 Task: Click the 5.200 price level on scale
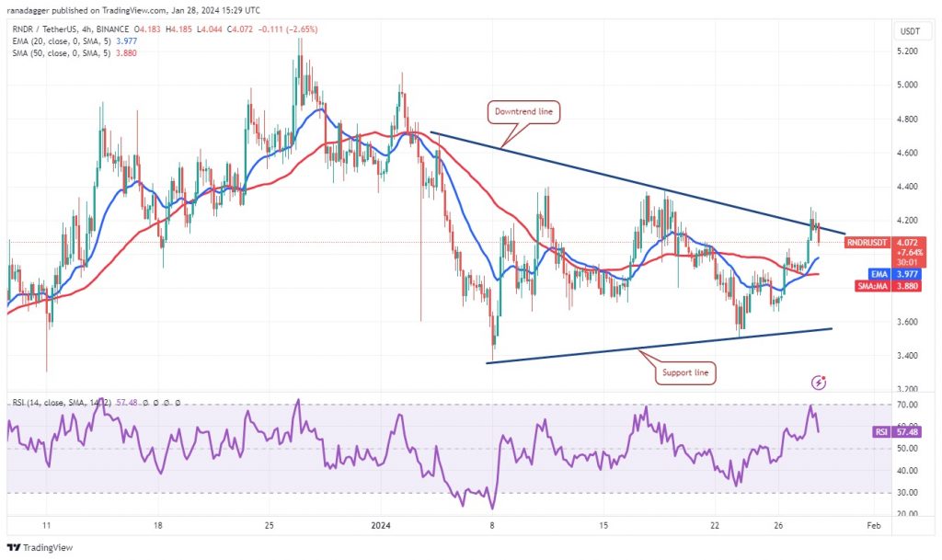(907, 51)
